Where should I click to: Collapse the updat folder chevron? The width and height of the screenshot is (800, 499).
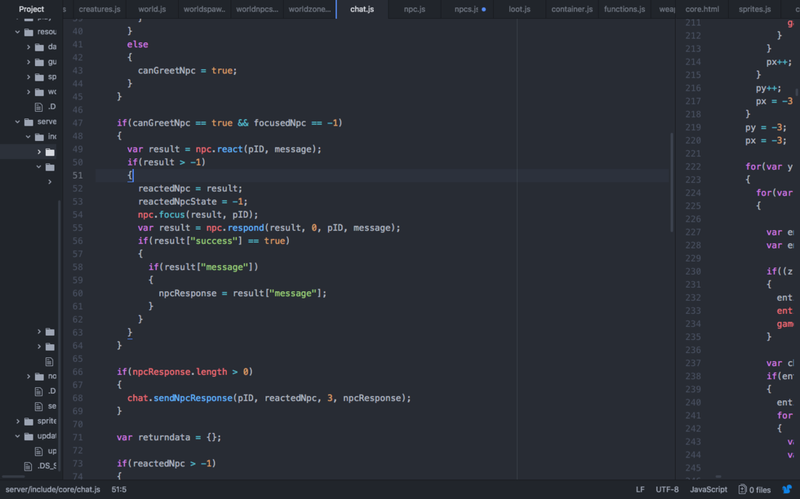click(x=17, y=436)
